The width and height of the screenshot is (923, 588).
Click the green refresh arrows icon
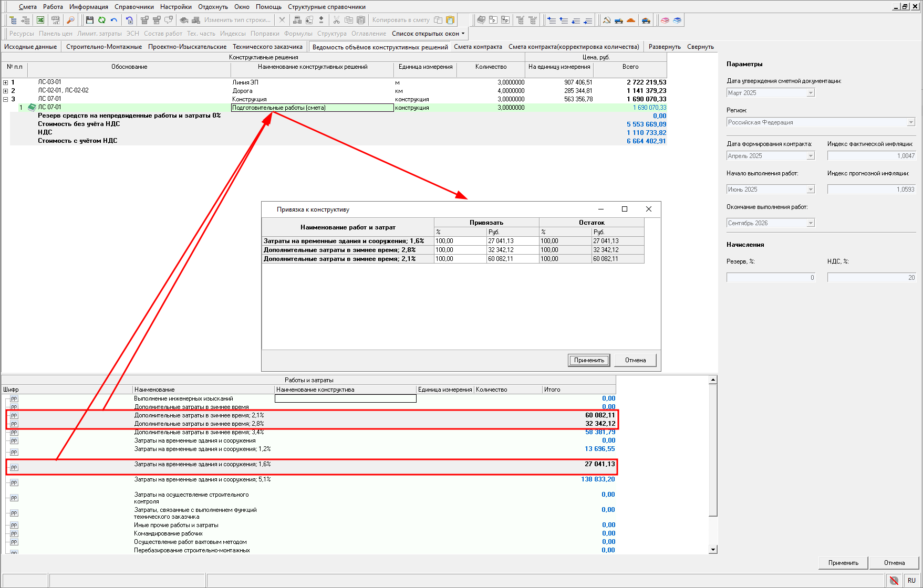[x=101, y=20]
